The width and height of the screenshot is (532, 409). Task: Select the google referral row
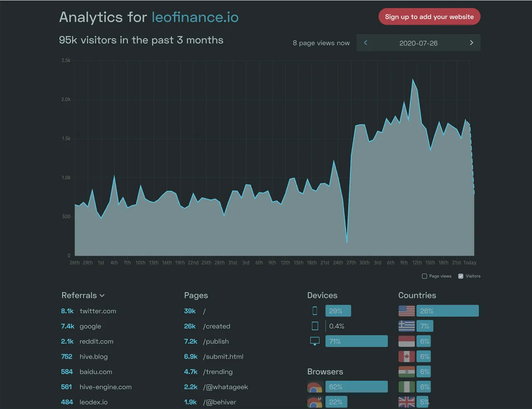coord(90,326)
